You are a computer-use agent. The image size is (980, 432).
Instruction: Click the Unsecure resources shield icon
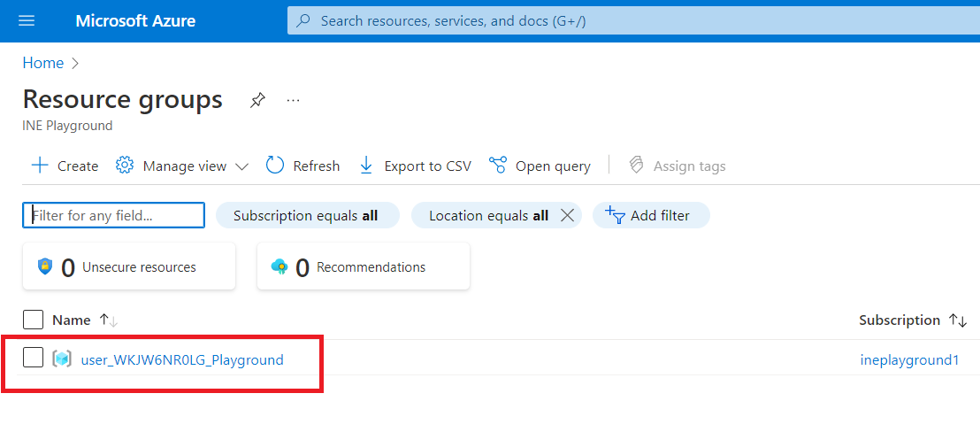(x=45, y=266)
